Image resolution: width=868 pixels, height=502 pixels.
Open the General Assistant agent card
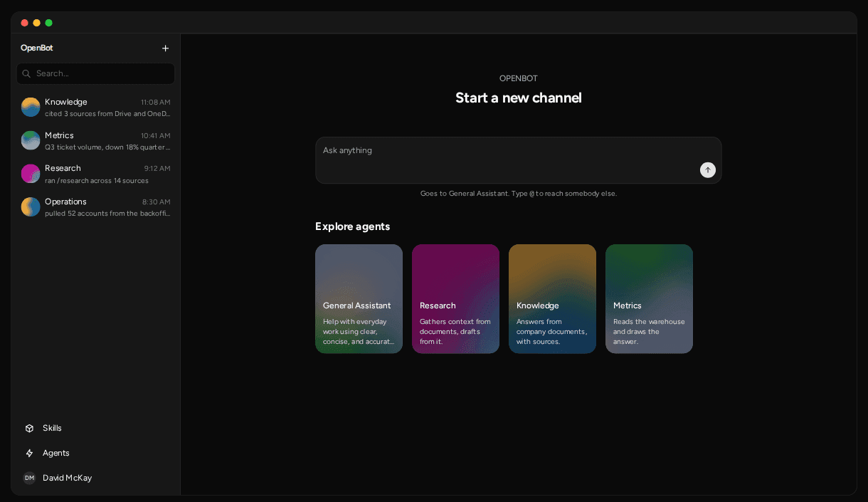coord(359,299)
